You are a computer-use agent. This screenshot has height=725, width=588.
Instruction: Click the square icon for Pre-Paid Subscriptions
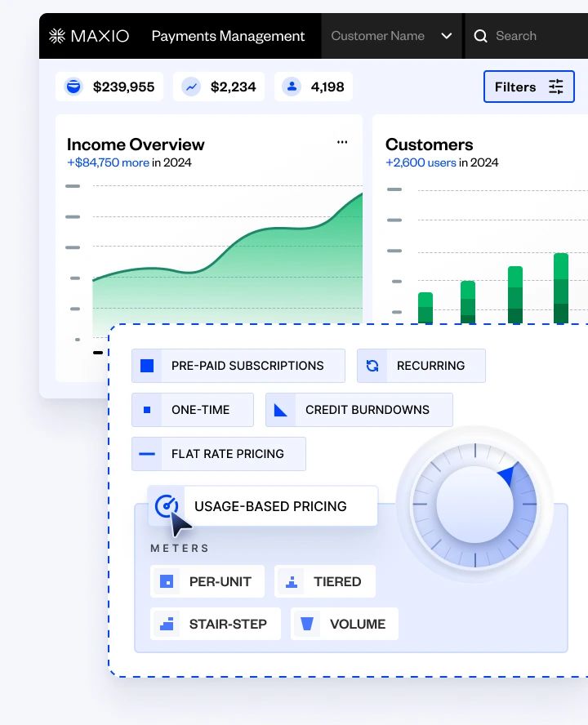coord(147,366)
